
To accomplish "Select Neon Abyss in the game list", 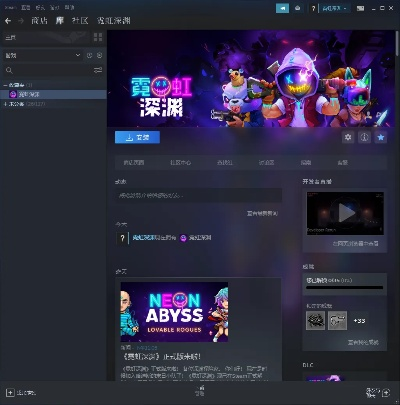I will (53, 94).
